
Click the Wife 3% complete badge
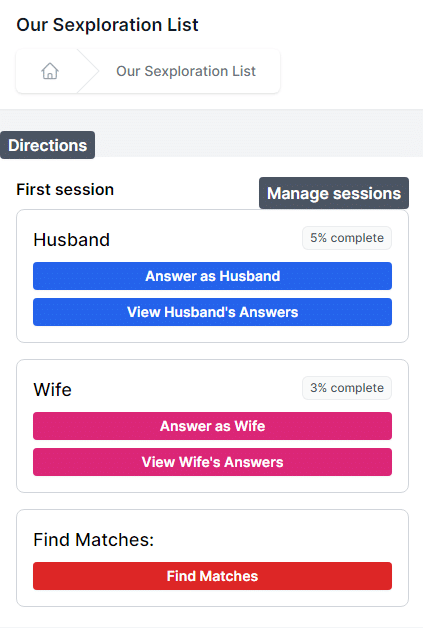point(347,388)
